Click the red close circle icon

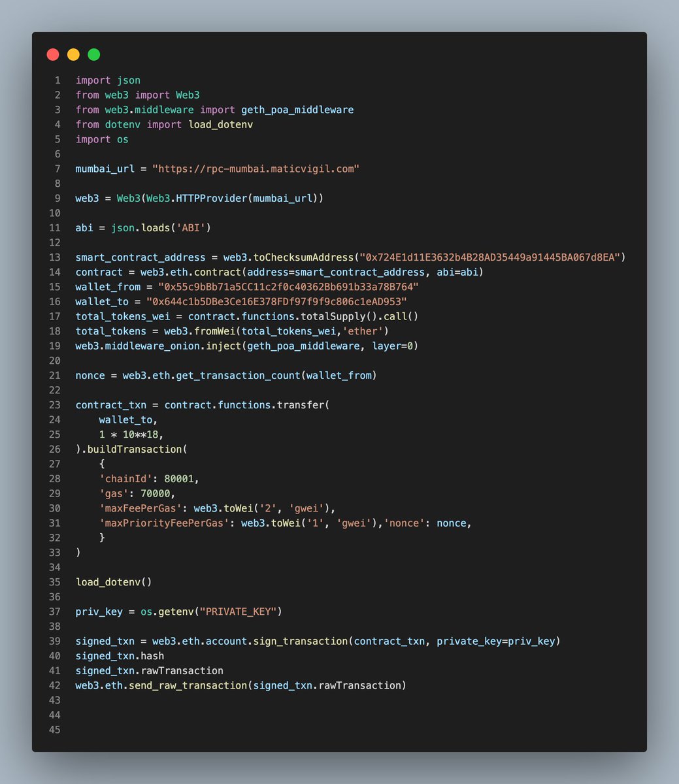click(x=53, y=54)
